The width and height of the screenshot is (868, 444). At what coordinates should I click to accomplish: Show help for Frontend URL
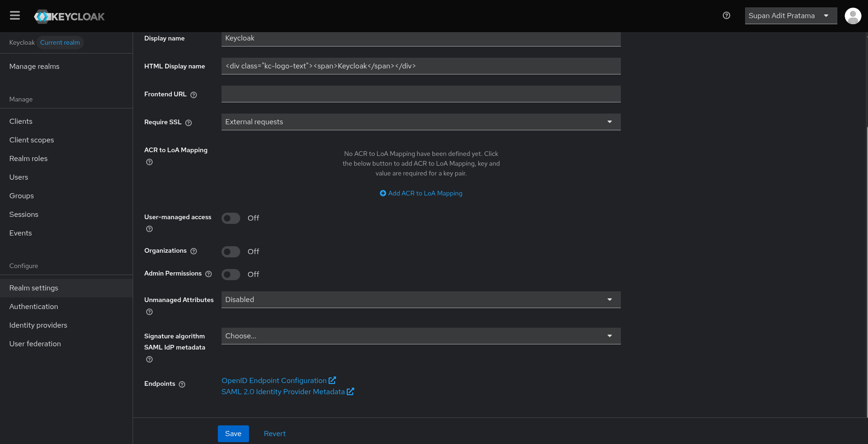[194, 94]
